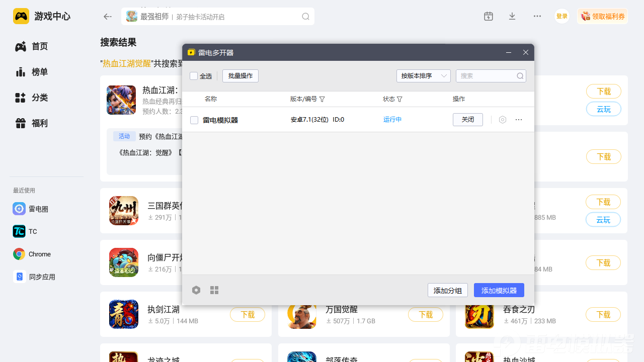This screenshot has width=644, height=362.
Task: Check the 雷电模拟器 row checkbox
Action: point(194,120)
